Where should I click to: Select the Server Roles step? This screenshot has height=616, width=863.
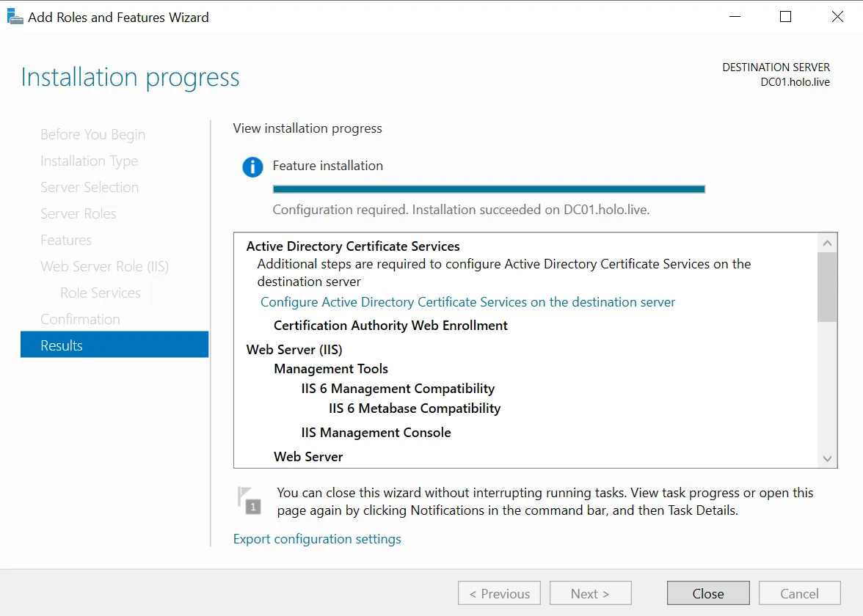pyautogui.click(x=78, y=213)
